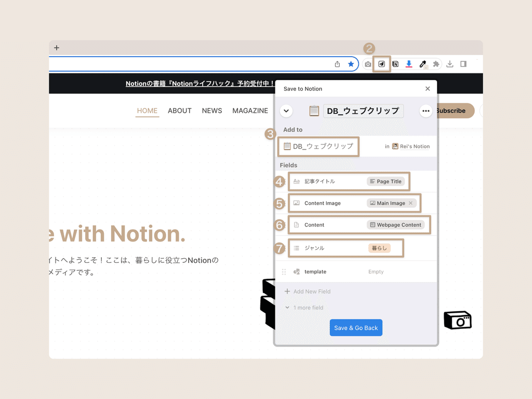Click Add New Field
Screen dimensions: 532x399
pyautogui.click(x=308, y=291)
